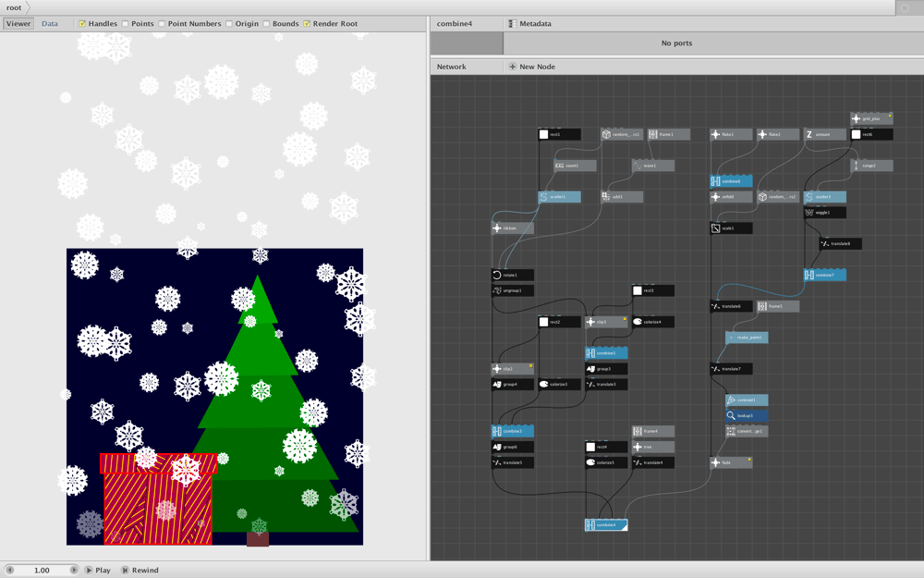Screen dimensions: 924x578
Task: Select the colorize4 node
Action: 653,322
